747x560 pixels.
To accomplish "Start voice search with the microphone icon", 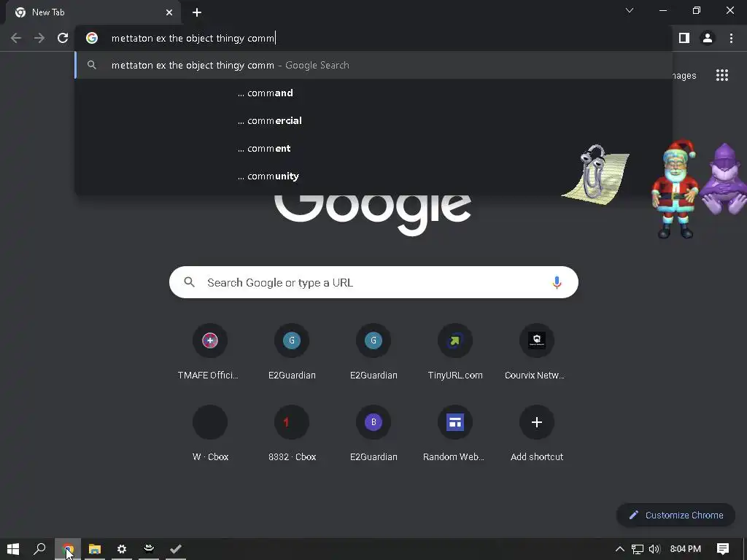I will pyautogui.click(x=557, y=282).
